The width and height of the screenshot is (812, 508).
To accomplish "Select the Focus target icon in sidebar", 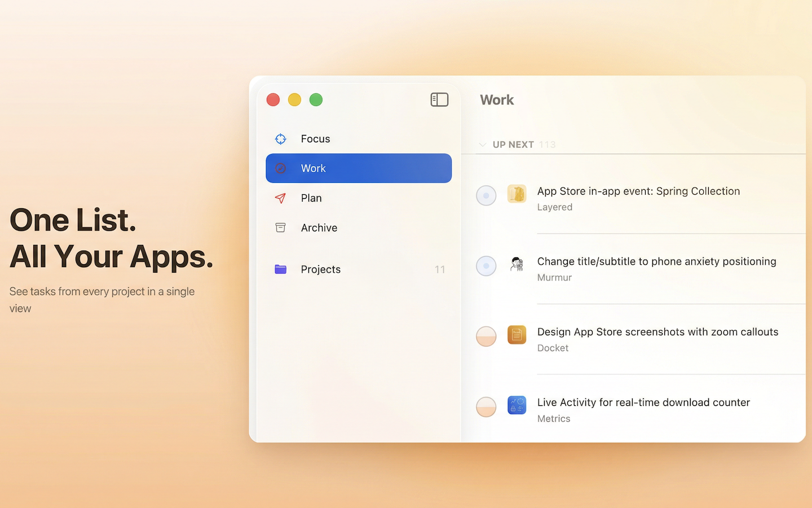I will [280, 139].
